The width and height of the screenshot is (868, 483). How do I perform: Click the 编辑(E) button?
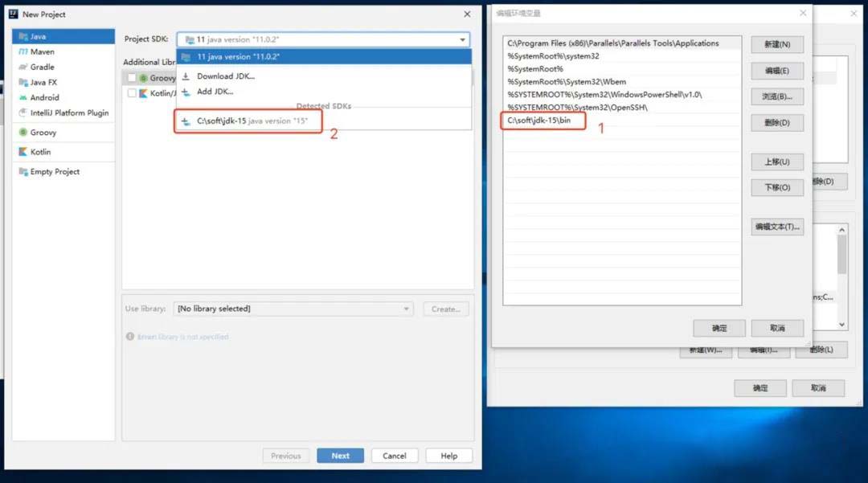[x=777, y=71]
